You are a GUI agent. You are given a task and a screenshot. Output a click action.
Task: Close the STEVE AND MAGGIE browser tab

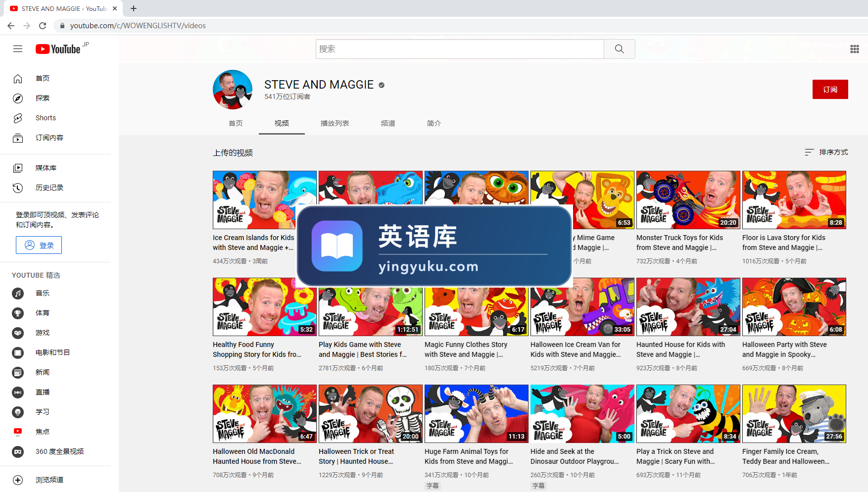point(115,8)
